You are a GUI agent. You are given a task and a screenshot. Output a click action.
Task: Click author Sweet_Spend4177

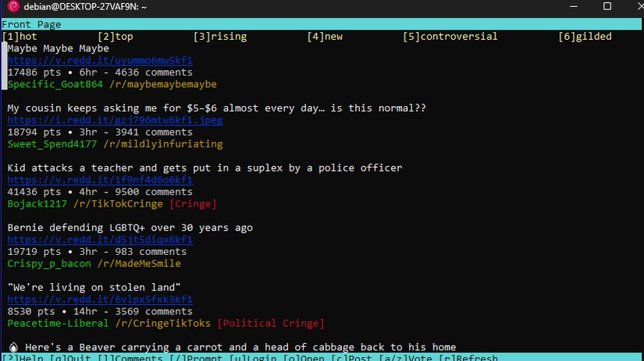(52, 144)
